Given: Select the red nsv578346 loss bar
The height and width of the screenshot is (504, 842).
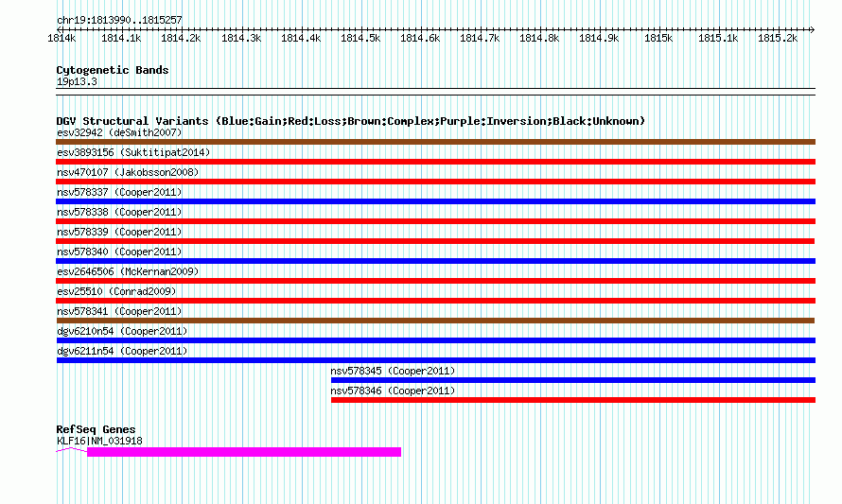Looking at the screenshot, I should tap(573, 400).
